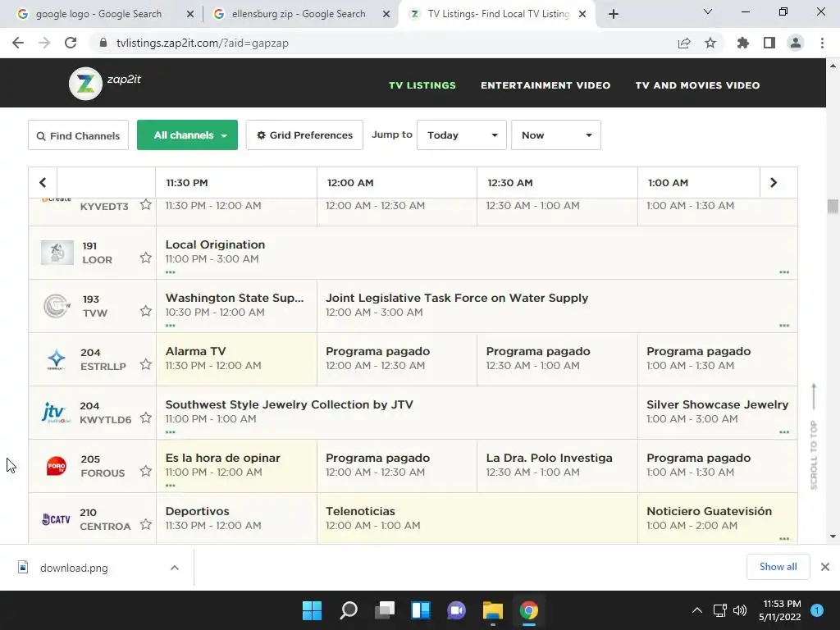Image resolution: width=840 pixels, height=630 pixels.
Task: Open Grid Preferences
Action: 304,135
